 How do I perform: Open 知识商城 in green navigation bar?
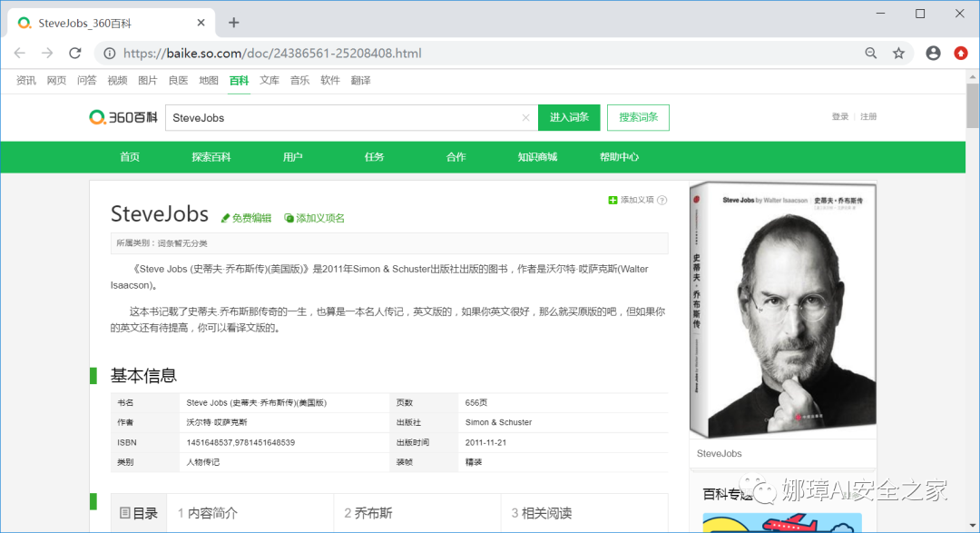coord(537,157)
